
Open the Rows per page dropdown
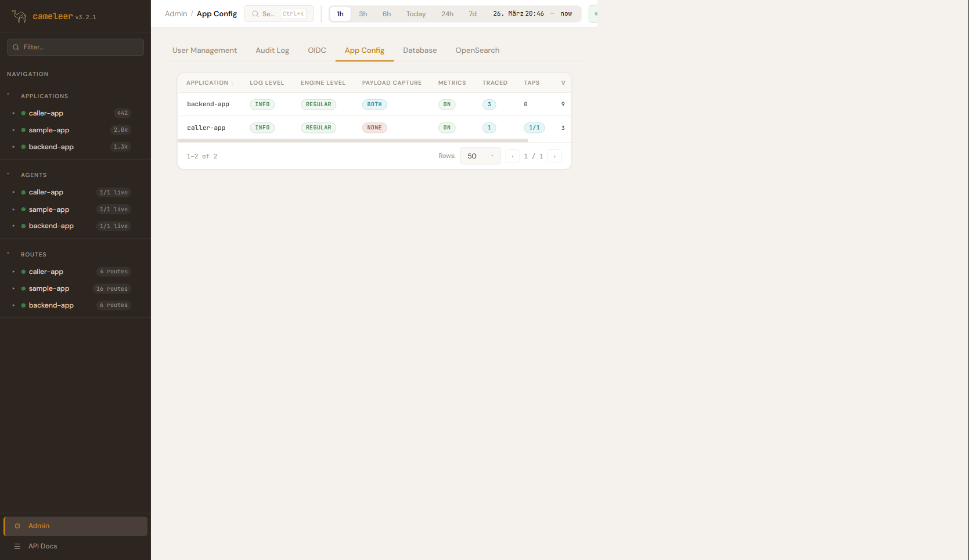(480, 156)
